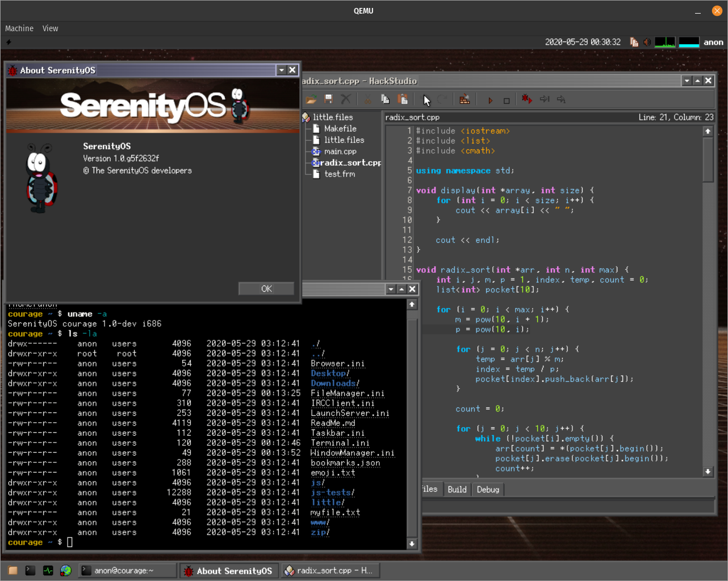Click the 'cout << endl;' line in the code

tap(467, 240)
